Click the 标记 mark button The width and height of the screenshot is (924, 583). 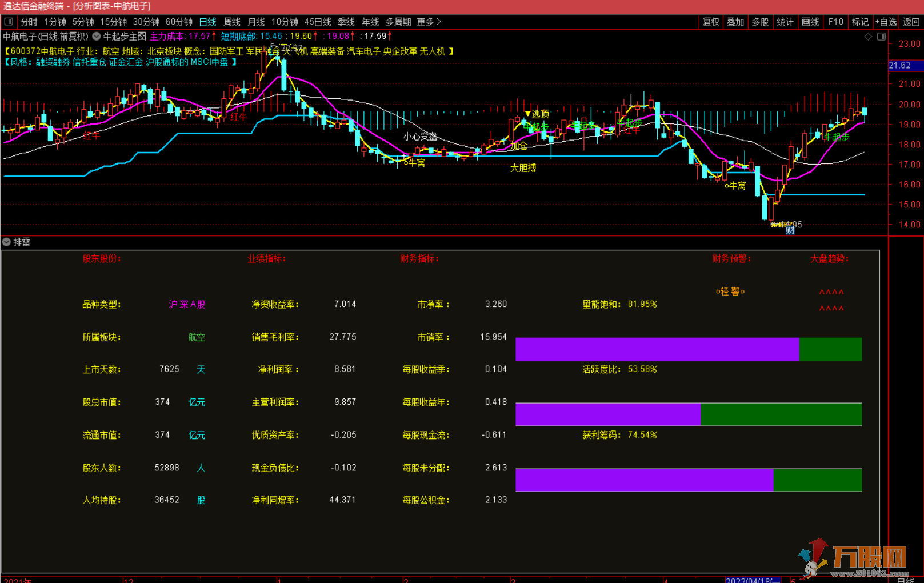coord(860,22)
